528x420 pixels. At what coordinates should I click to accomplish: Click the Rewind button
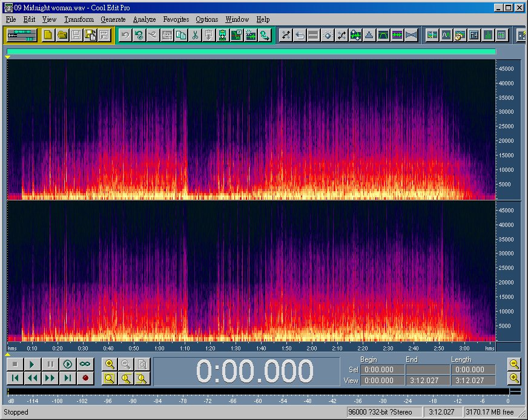(x=33, y=378)
